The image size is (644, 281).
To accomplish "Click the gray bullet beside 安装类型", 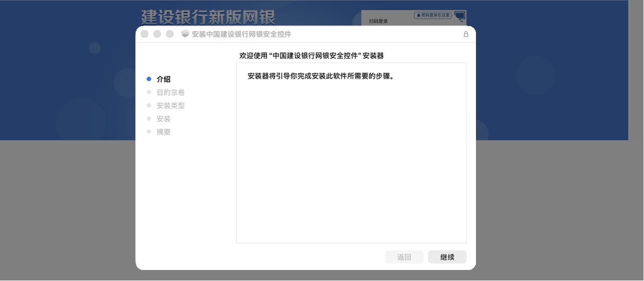I will pos(148,106).
